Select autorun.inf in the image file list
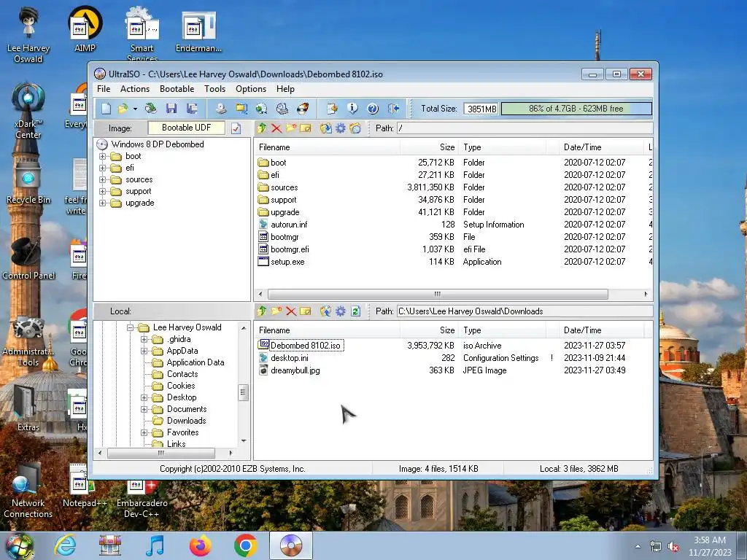The width and height of the screenshot is (747, 560). pos(289,225)
